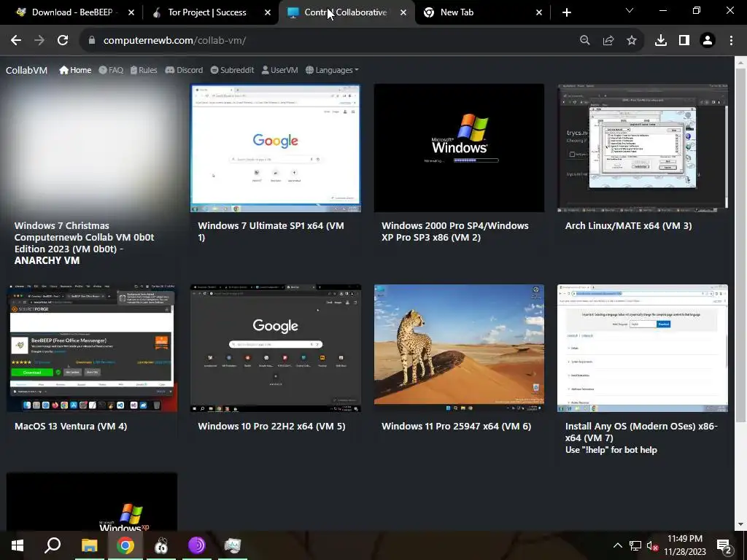The height and width of the screenshot is (560, 747).
Task: Click "MacOS 13 Ventura (VM 4)" title
Action: coord(71,426)
